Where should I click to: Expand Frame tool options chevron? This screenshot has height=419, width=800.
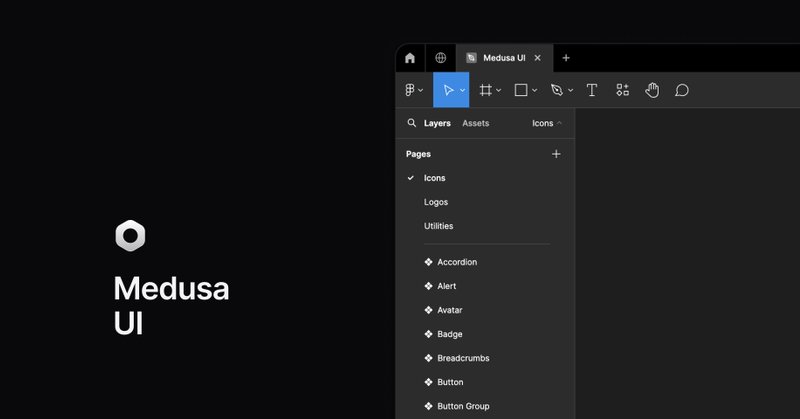click(x=498, y=90)
